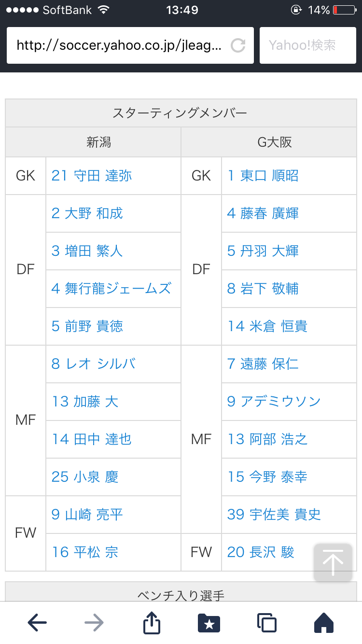
Task: Open 16 平松 宗 player link
Action: pyautogui.click(x=85, y=552)
